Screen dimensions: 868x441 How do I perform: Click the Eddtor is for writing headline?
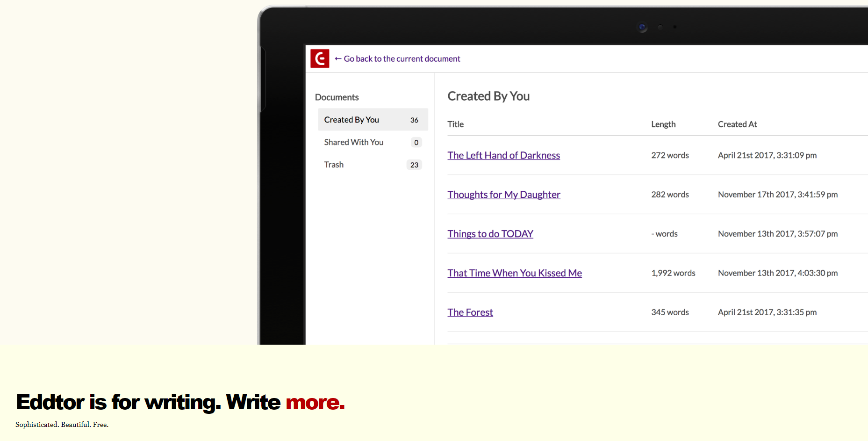(x=180, y=402)
